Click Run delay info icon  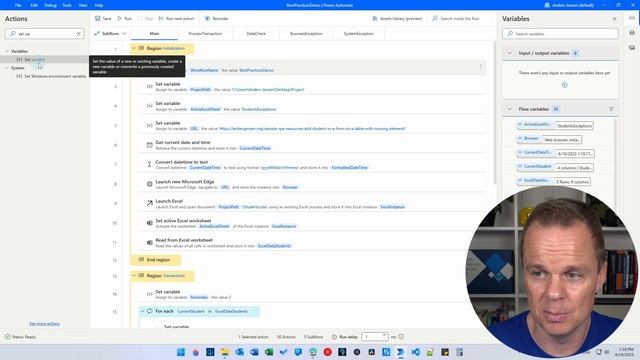401,337
